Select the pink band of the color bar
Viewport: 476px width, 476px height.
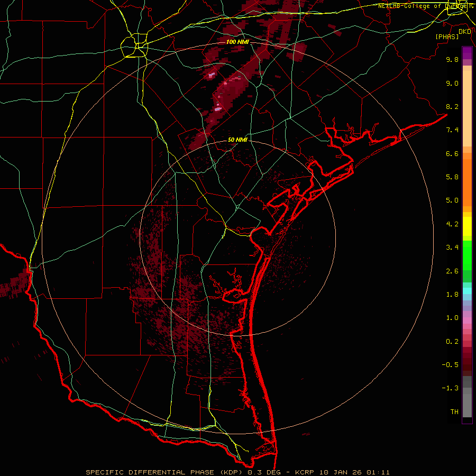coord(467,321)
